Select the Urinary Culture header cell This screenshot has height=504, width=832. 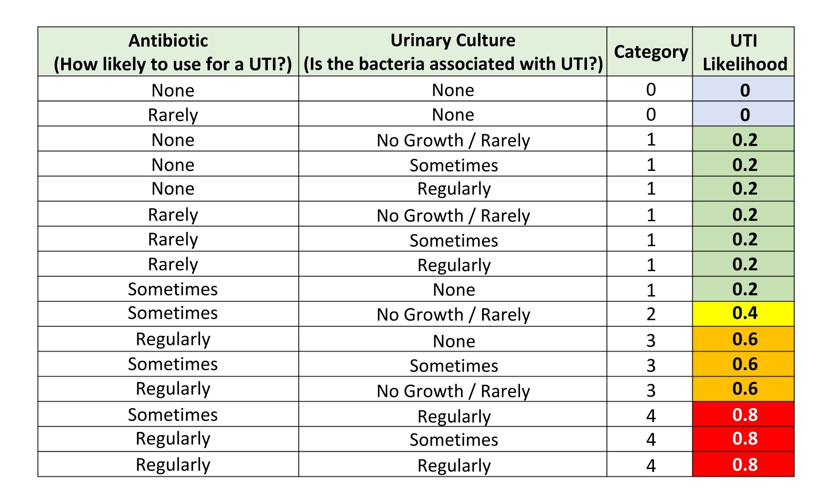coord(453,52)
